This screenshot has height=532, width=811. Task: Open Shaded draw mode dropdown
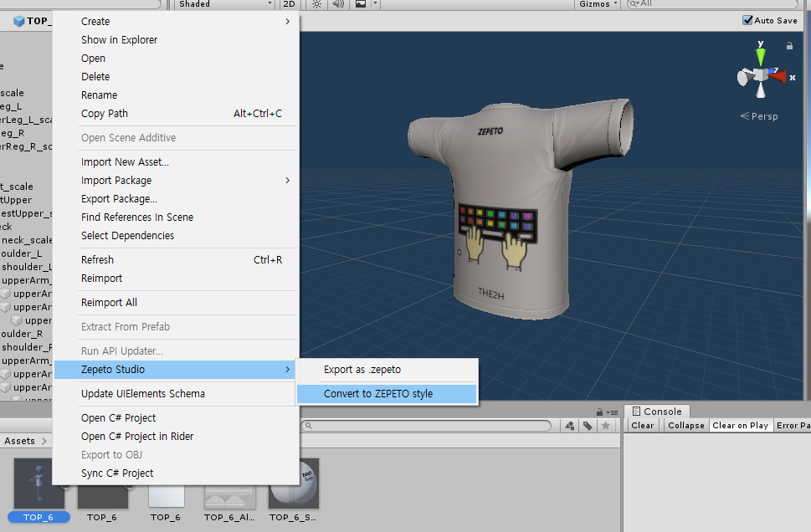(225, 4)
